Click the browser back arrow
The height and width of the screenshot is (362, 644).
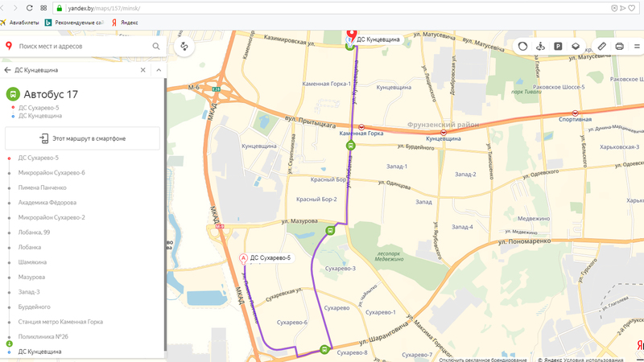(x=6, y=7)
